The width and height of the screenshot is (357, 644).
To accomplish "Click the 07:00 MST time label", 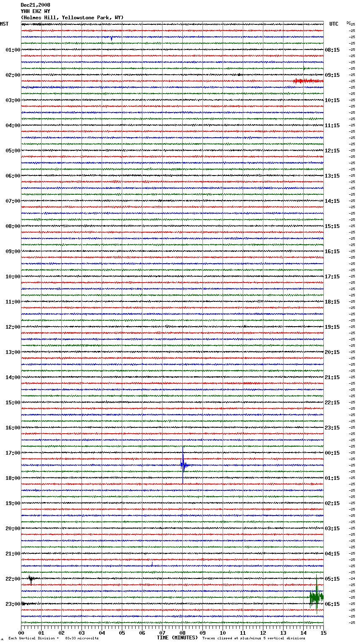I will click(13, 201).
